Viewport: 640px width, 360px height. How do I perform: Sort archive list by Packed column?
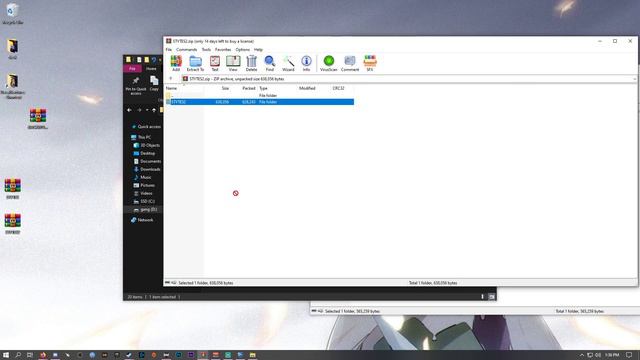tap(248, 88)
